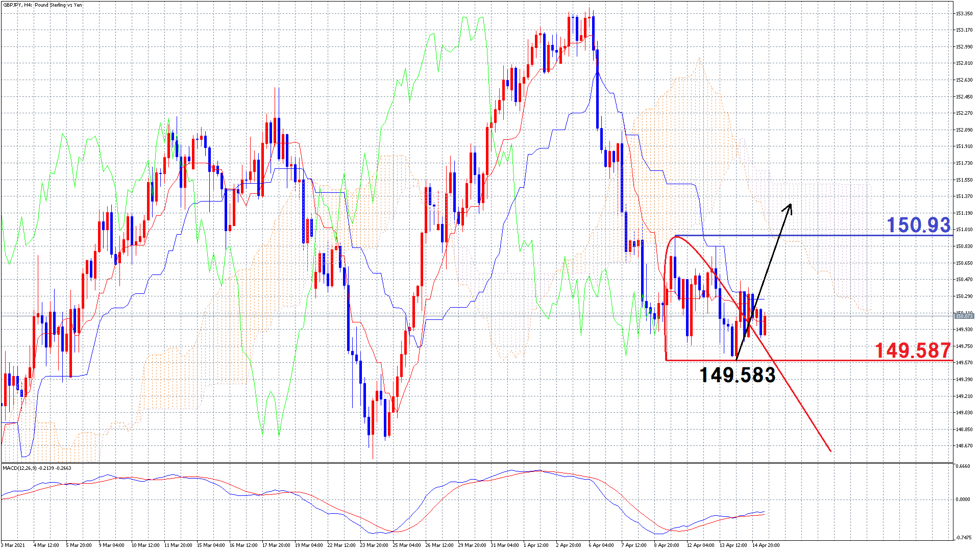Click the current price tag 150.073
This screenshot has width=980, height=551.
[x=964, y=316]
